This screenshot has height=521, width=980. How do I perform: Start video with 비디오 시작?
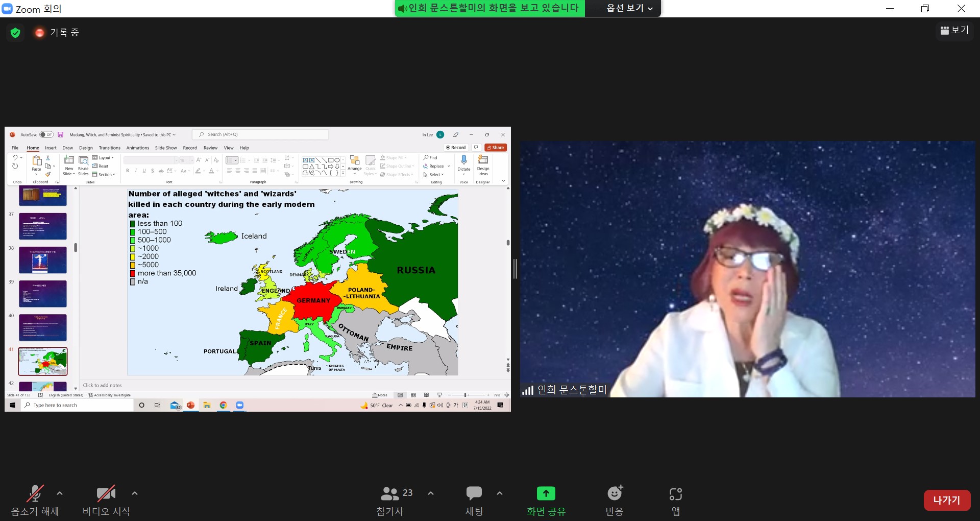tap(106, 493)
